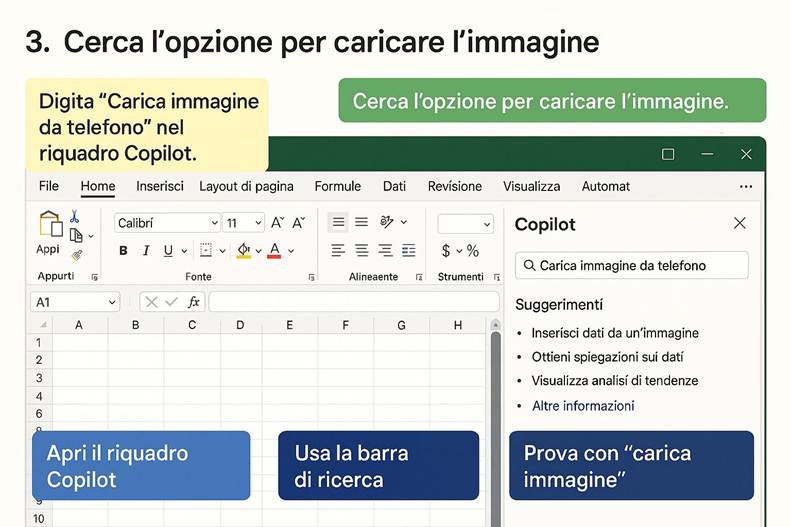Viewport: 791px width, 527px height.
Task: Switch to the Visualizza tab
Action: 531,186
